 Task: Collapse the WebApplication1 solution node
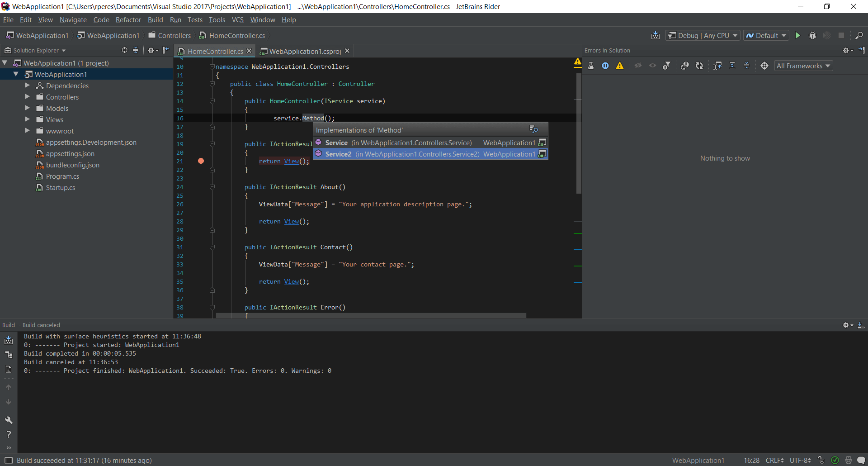[x=5, y=63]
